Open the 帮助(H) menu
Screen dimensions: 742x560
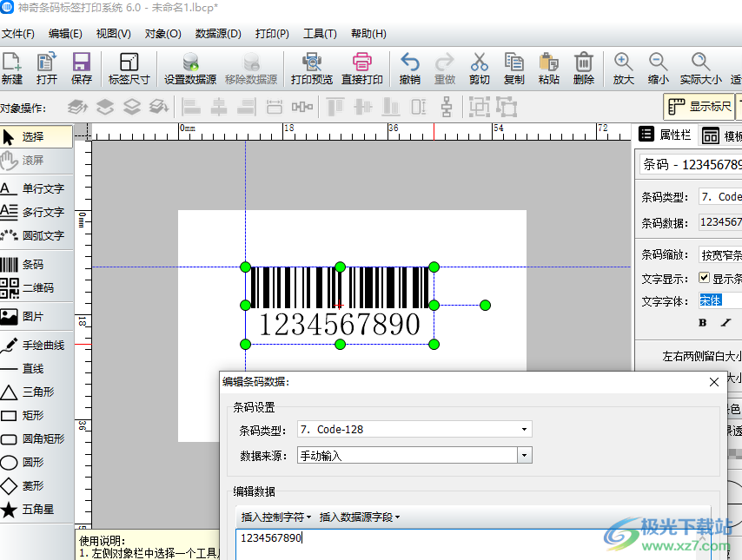[368, 34]
